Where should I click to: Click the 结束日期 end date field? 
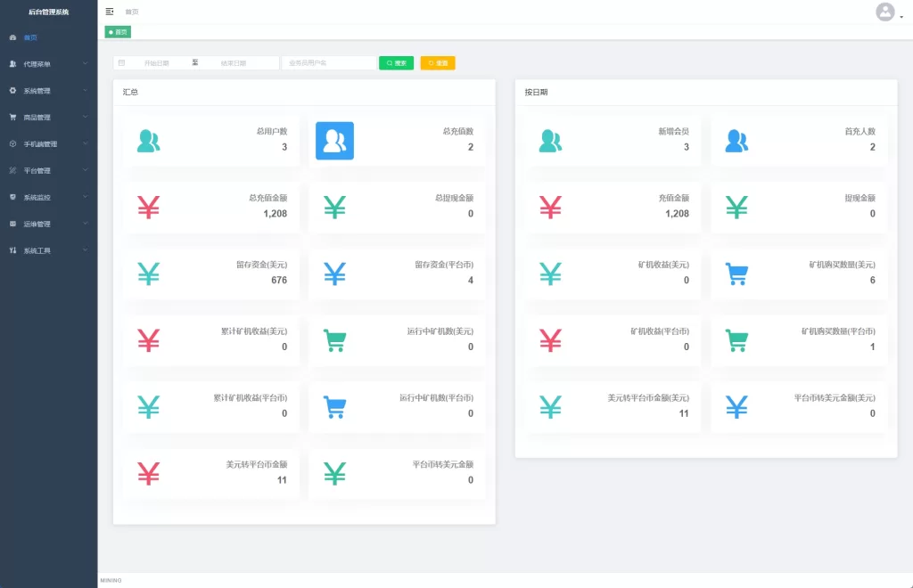point(234,63)
